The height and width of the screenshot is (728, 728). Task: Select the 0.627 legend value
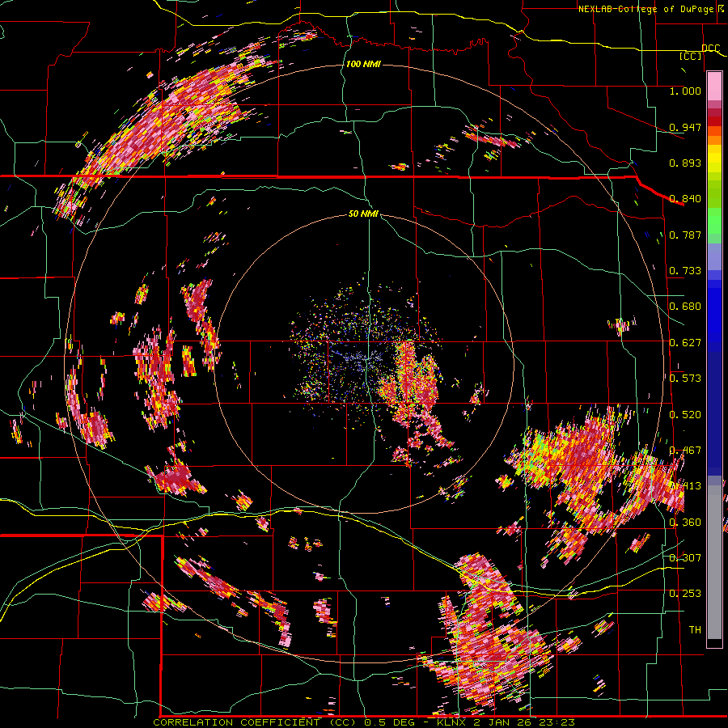point(685,343)
